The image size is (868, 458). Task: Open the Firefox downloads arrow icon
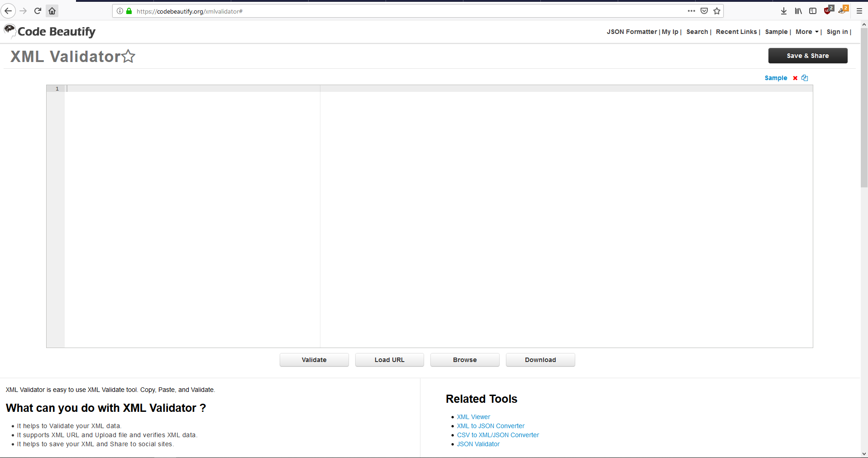coord(784,11)
